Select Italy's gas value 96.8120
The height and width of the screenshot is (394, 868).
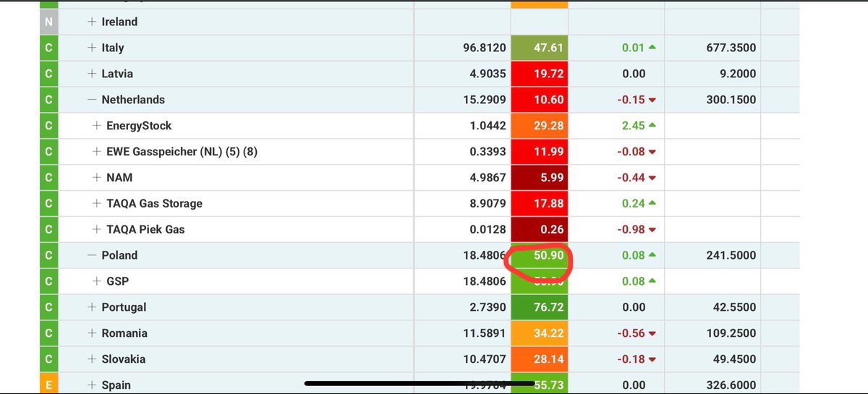point(483,48)
